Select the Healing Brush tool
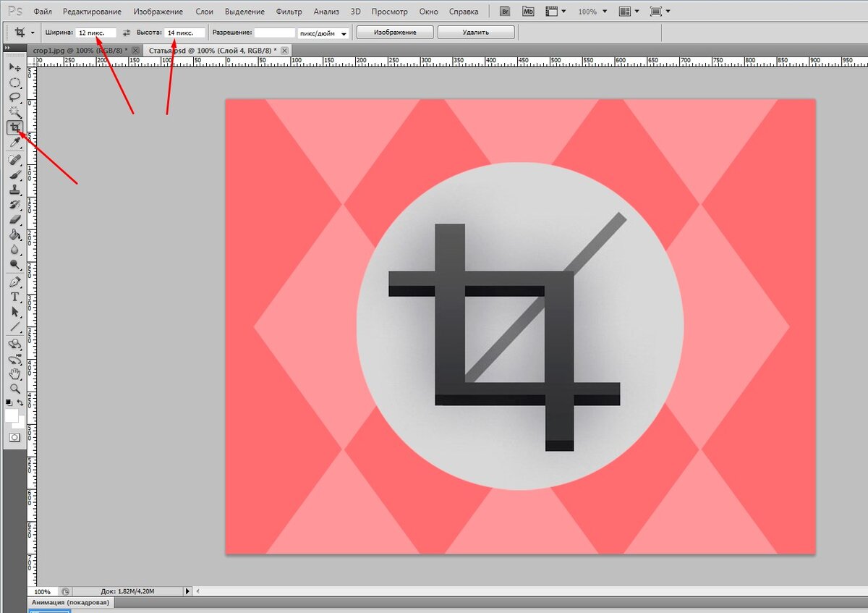This screenshot has height=613, width=868. click(x=14, y=160)
